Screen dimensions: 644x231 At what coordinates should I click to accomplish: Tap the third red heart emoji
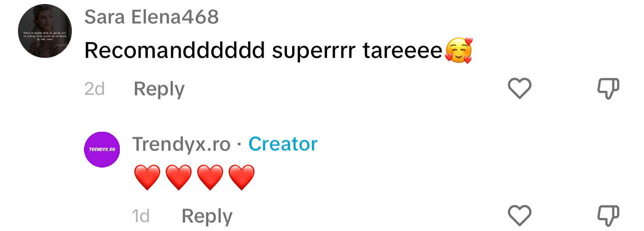click(210, 177)
